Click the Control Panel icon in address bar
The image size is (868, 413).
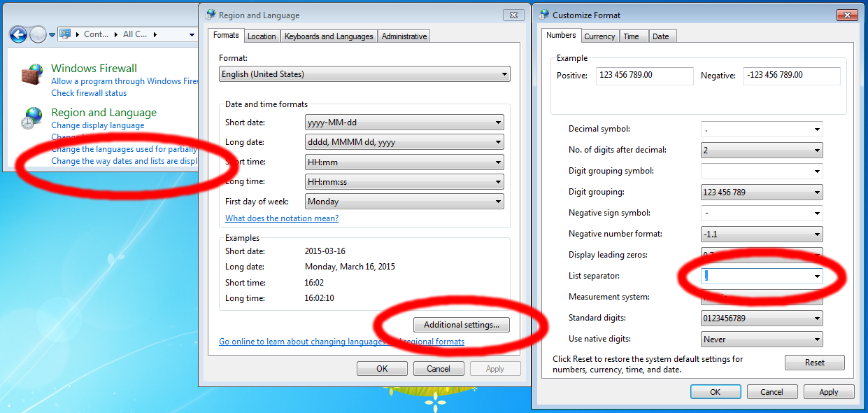(65, 34)
